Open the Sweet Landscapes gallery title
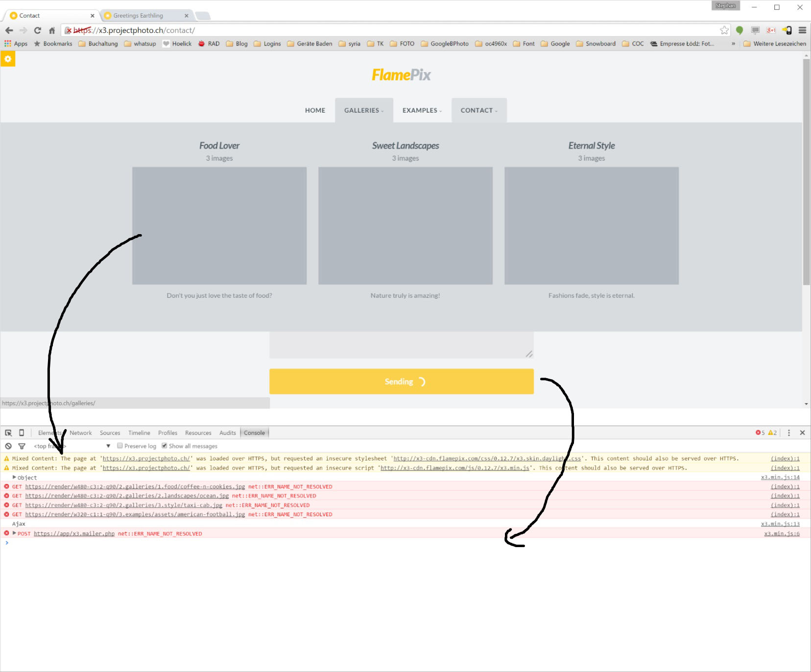811x672 pixels. pyautogui.click(x=405, y=145)
